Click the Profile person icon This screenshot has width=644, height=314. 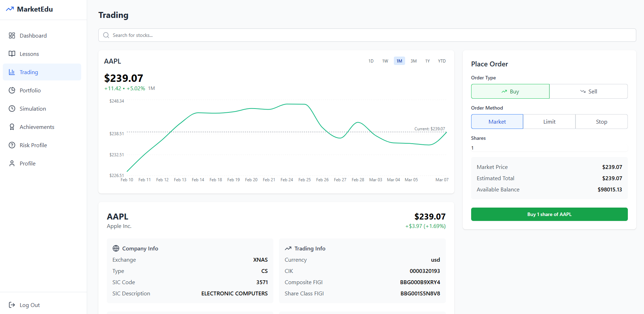pyautogui.click(x=12, y=163)
